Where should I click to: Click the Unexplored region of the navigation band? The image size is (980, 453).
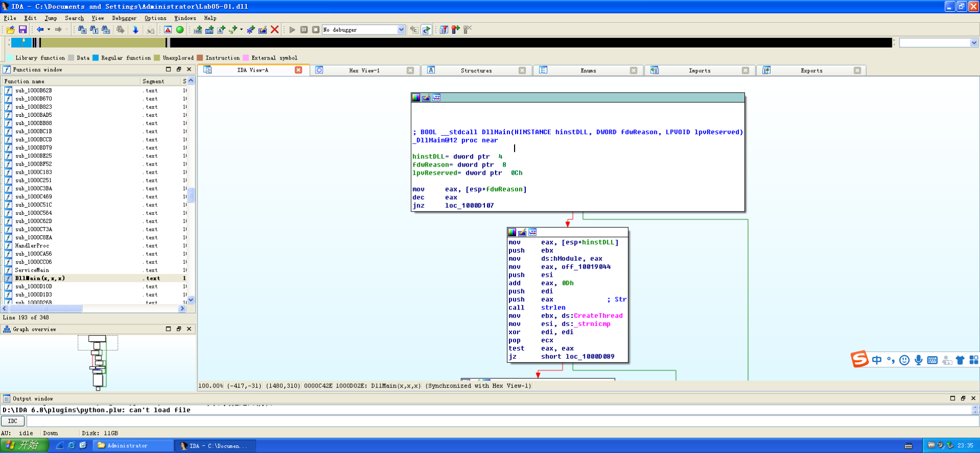click(x=104, y=43)
